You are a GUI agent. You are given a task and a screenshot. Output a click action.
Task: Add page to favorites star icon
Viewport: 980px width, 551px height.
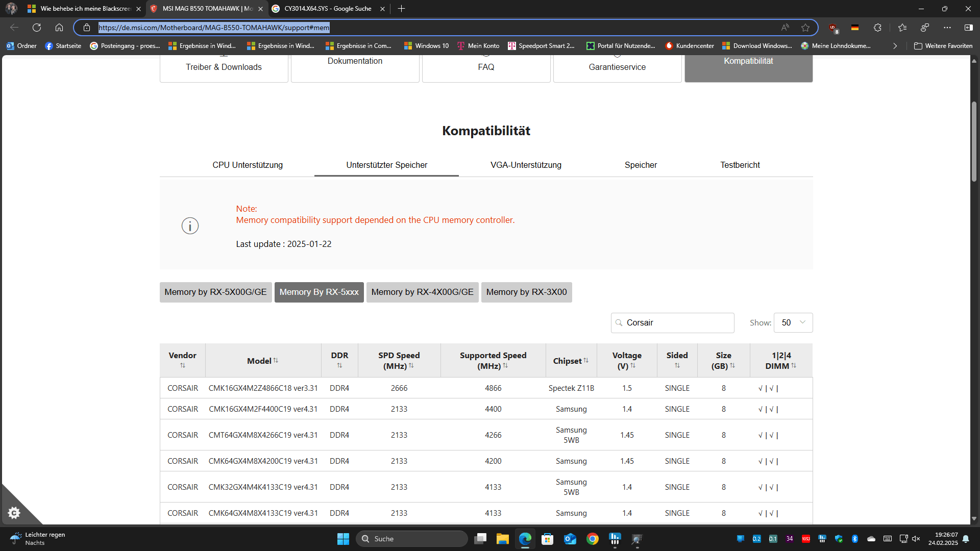coord(805,28)
